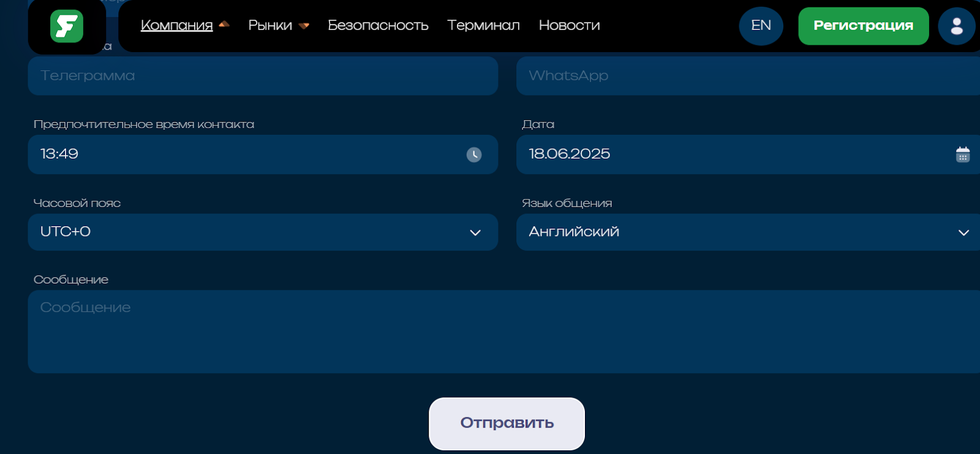
Task: Click the Предпочтительное время контакта label
Action: point(144,124)
